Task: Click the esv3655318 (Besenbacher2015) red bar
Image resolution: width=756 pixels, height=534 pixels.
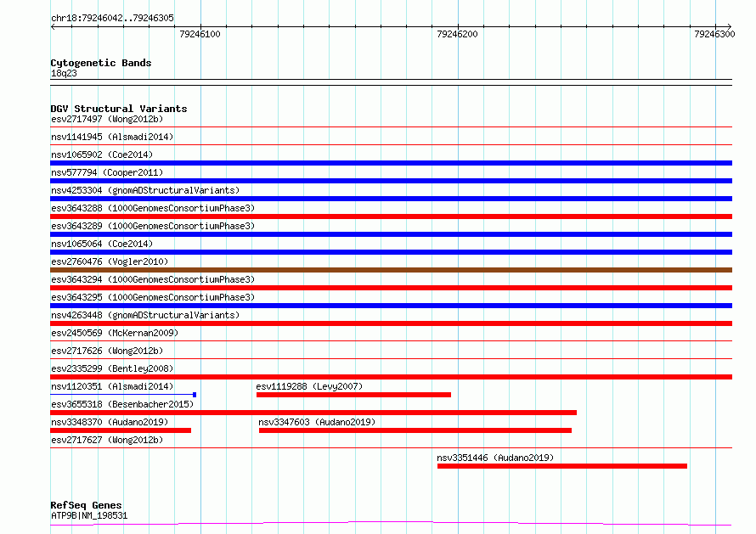Action: pyautogui.click(x=313, y=413)
